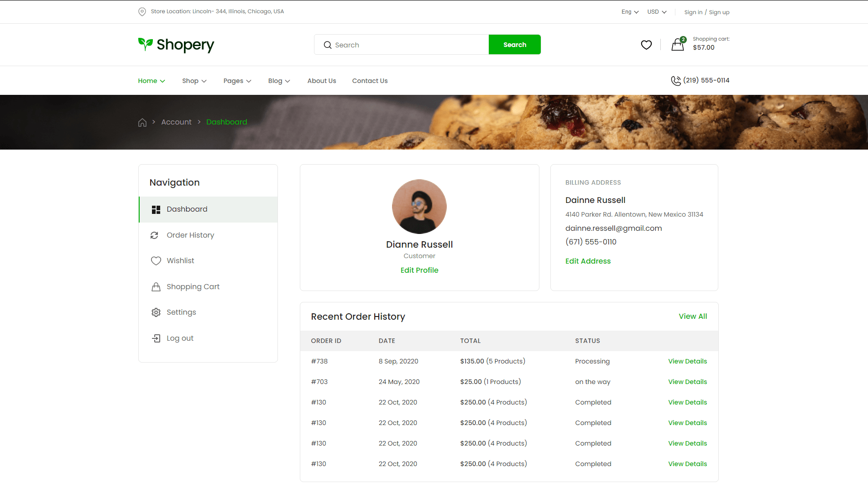Expand the Shop menu dropdown
The width and height of the screenshot is (868, 493).
tap(194, 81)
